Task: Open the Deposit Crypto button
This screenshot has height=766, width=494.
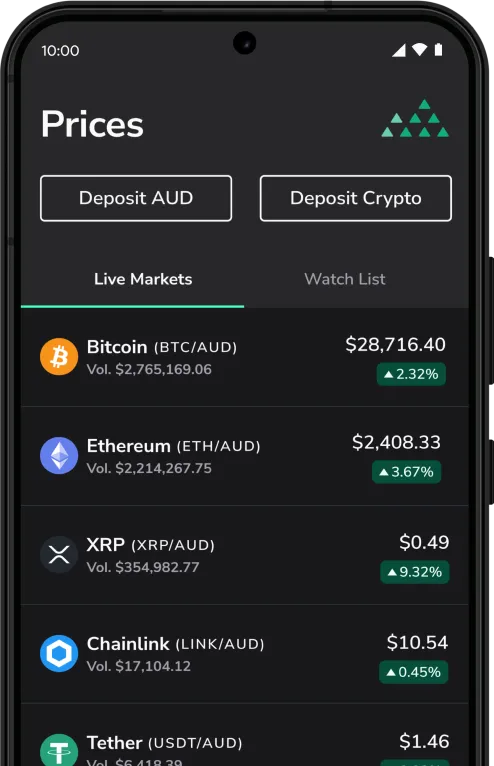Action: pyautogui.click(x=356, y=198)
